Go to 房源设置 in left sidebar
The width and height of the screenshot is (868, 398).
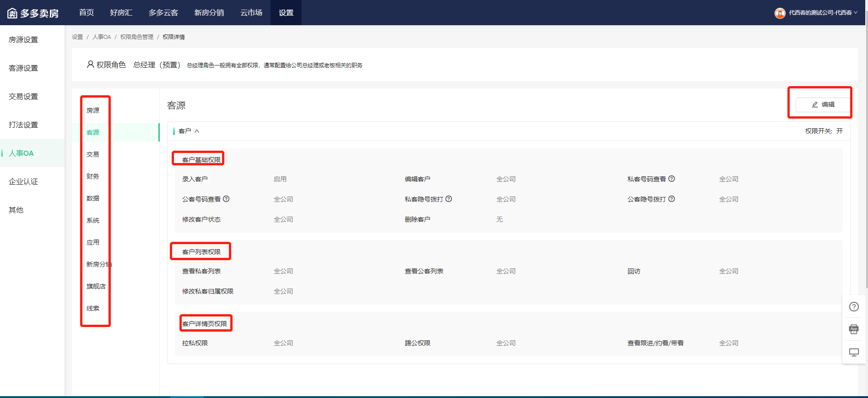tap(23, 40)
